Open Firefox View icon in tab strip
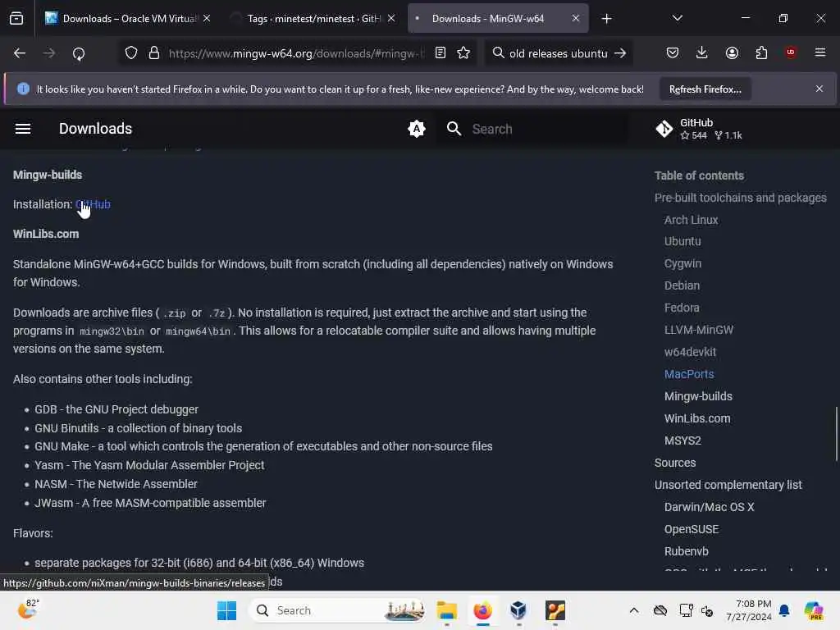840x630 pixels. click(x=16, y=19)
